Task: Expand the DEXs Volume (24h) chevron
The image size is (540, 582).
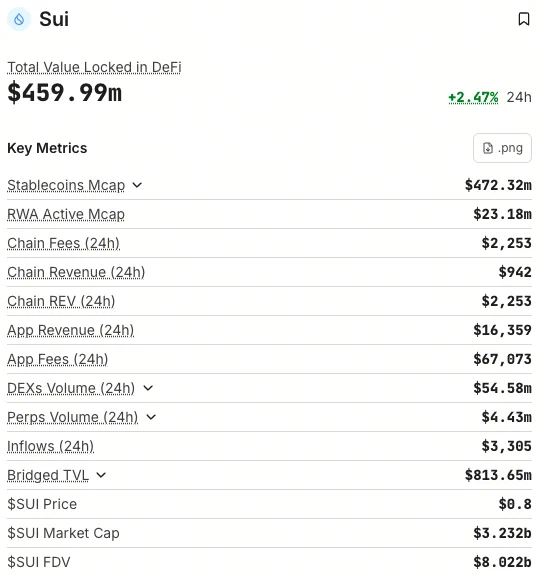Action: pos(148,388)
